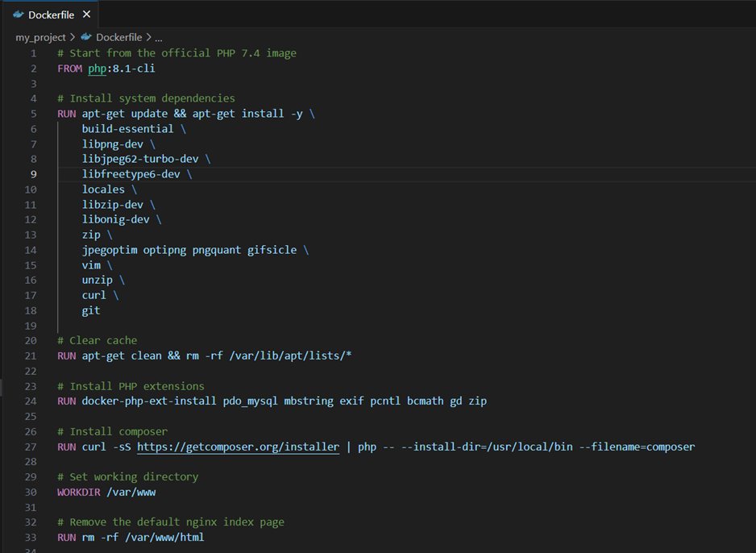Click the empty space beside the Dockerfile tab
Viewport: 756px width, 553px height.
pyautogui.click(x=322, y=14)
